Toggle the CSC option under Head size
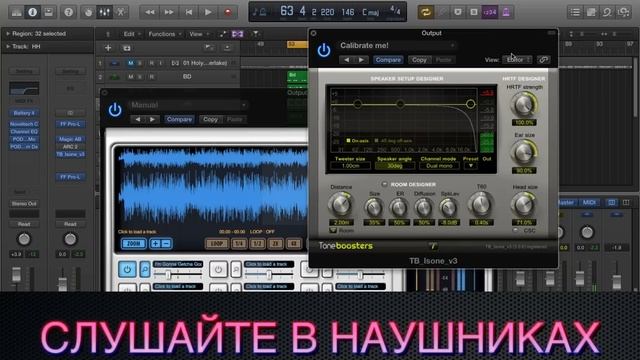Screen dimensions: 640x360 click(516, 231)
